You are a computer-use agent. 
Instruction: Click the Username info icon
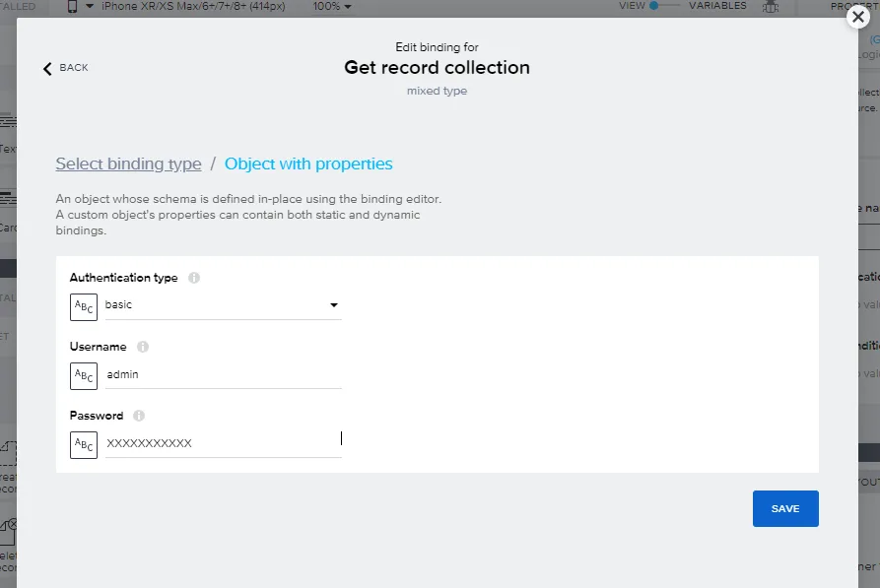[143, 347]
